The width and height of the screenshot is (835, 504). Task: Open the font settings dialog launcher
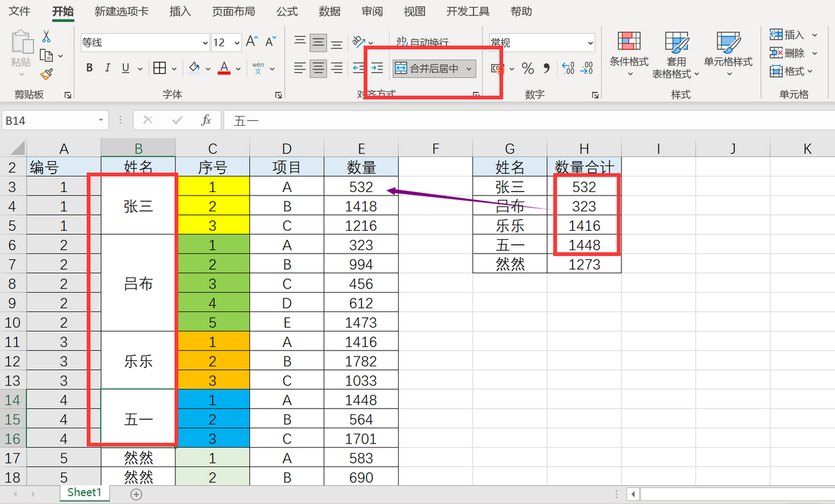[x=278, y=95]
